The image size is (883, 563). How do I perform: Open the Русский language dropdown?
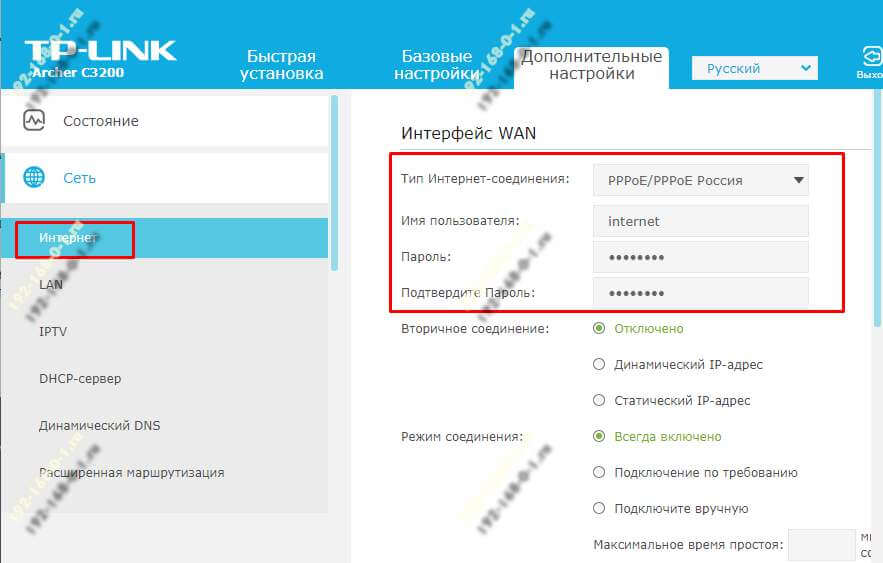(755, 68)
